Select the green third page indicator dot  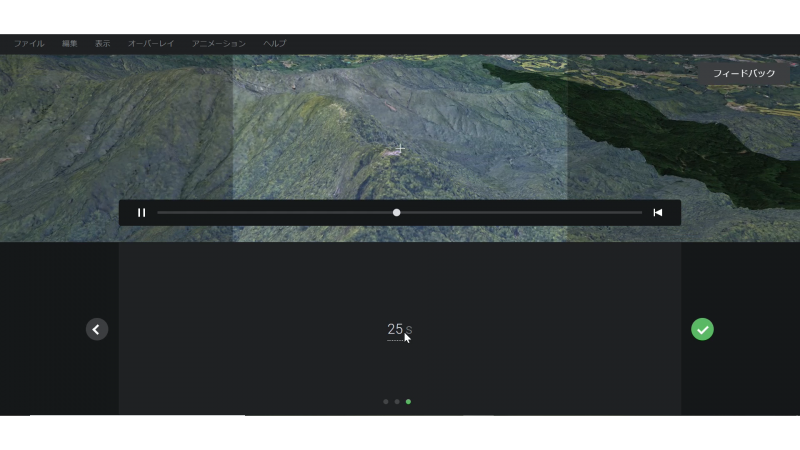pos(408,401)
